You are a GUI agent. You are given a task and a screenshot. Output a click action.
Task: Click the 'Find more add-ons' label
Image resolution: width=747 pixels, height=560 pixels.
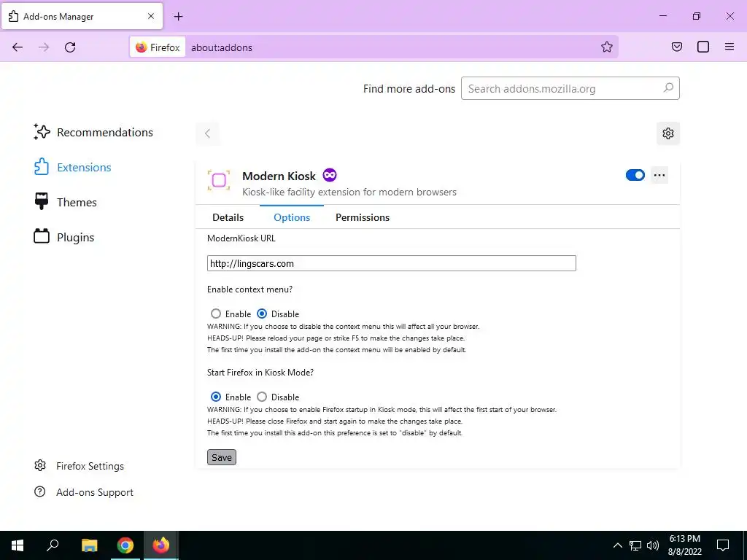point(409,88)
